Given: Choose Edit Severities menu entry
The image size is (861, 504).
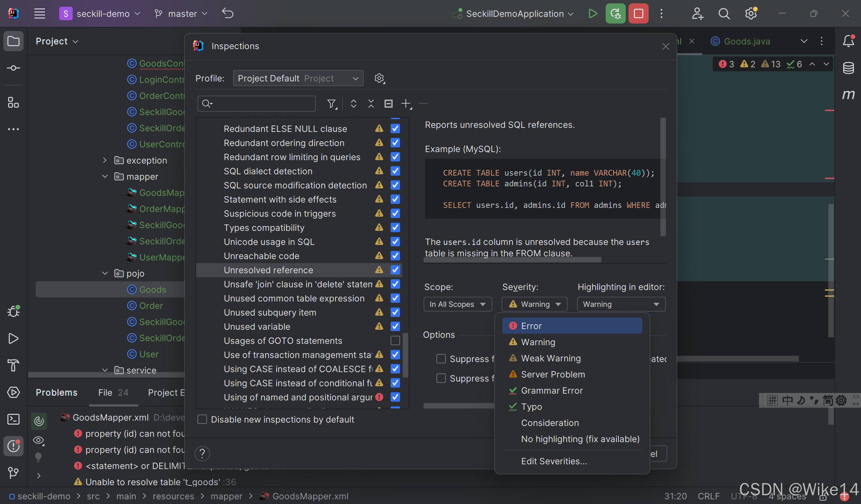Looking at the screenshot, I should pyautogui.click(x=553, y=461).
